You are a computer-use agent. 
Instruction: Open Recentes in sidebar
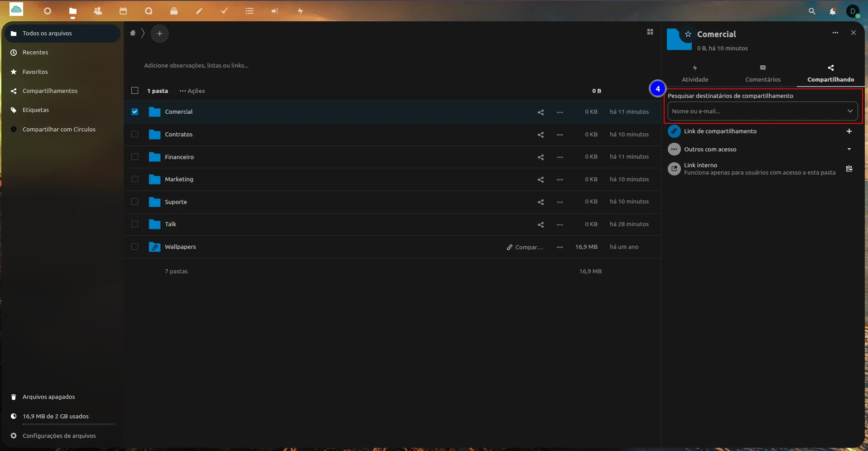point(63,53)
